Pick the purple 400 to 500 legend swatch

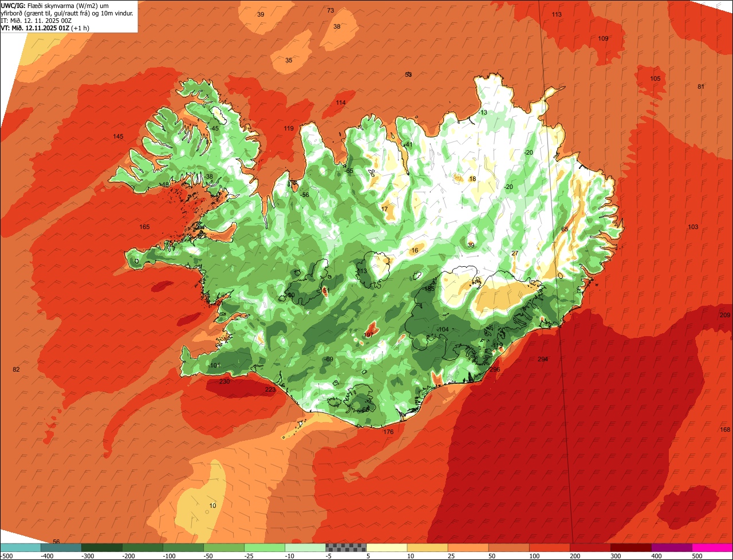point(672,547)
